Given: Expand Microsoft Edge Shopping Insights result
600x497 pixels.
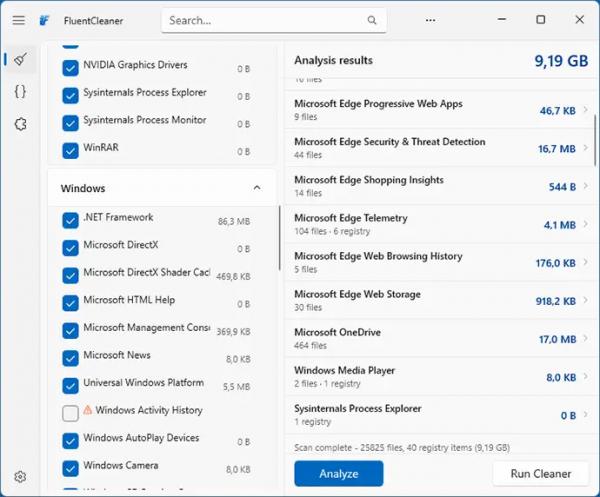Looking at the screenshot, I should pyautogui.click(x=585, y=186).
